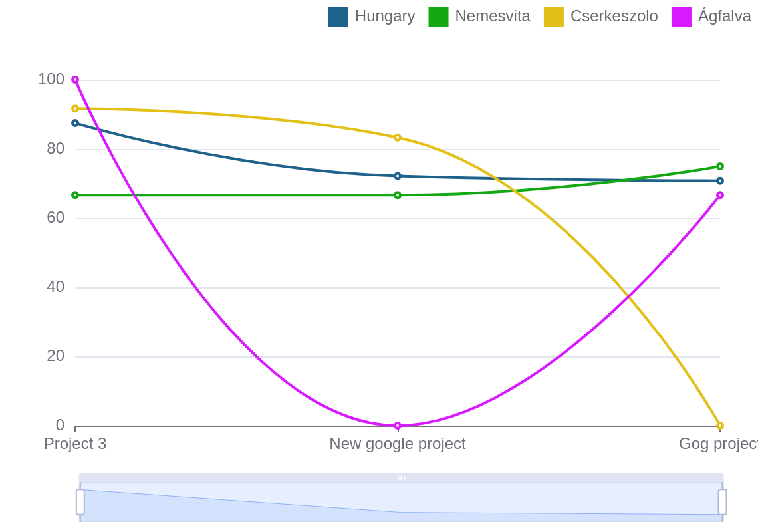The image size is (758, 532).
Task: Hide the Ágfalva series via magenta swatch
Action: tap(681, 17)
